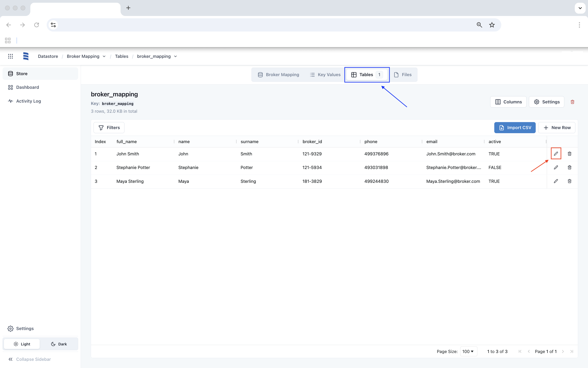This screenshot has width=588, height=368.
Task: Click the Import CSV button
Action: [x=515, y=128]
